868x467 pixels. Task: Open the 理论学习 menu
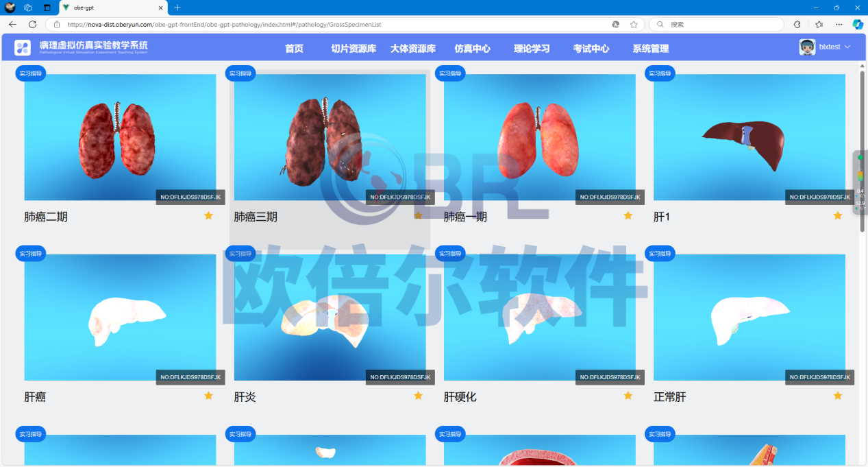(532, 49)
